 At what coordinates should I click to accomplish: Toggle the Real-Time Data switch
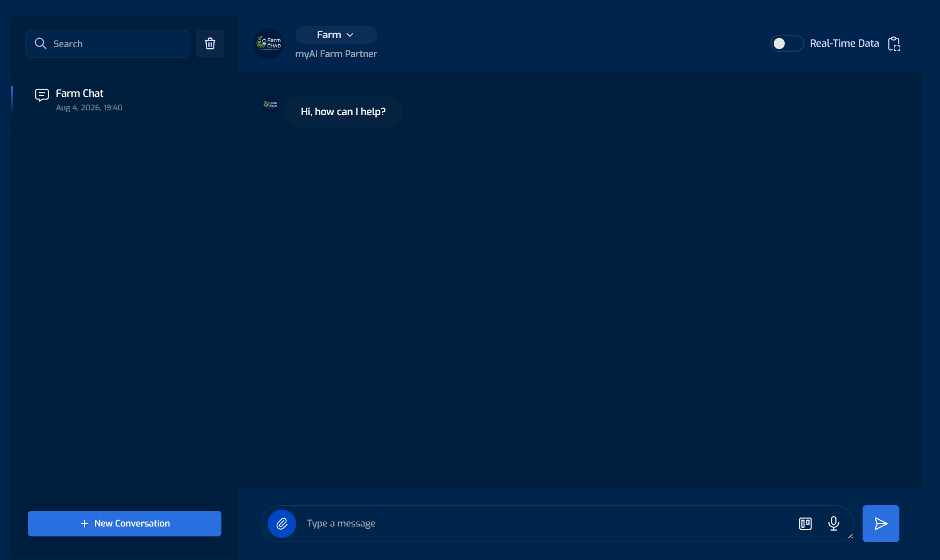(x=787, y=43)
